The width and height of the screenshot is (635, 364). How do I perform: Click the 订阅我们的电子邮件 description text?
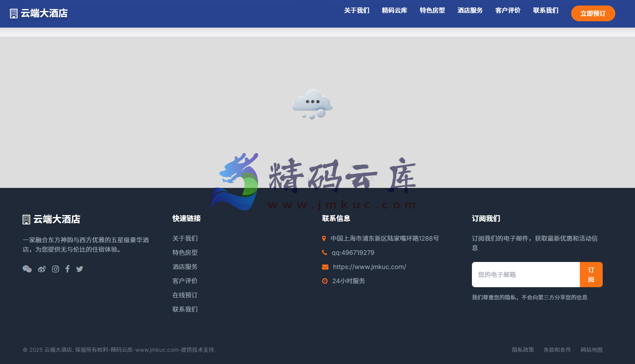point(535,243)
